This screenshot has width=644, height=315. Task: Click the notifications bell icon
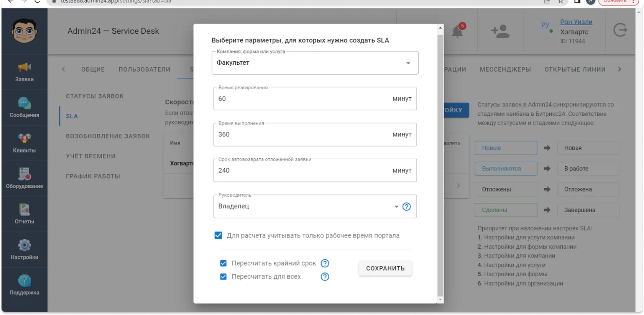[x=457, y=31]
